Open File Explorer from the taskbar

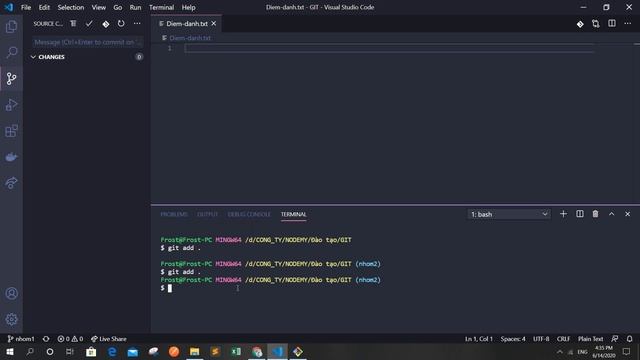195,351
